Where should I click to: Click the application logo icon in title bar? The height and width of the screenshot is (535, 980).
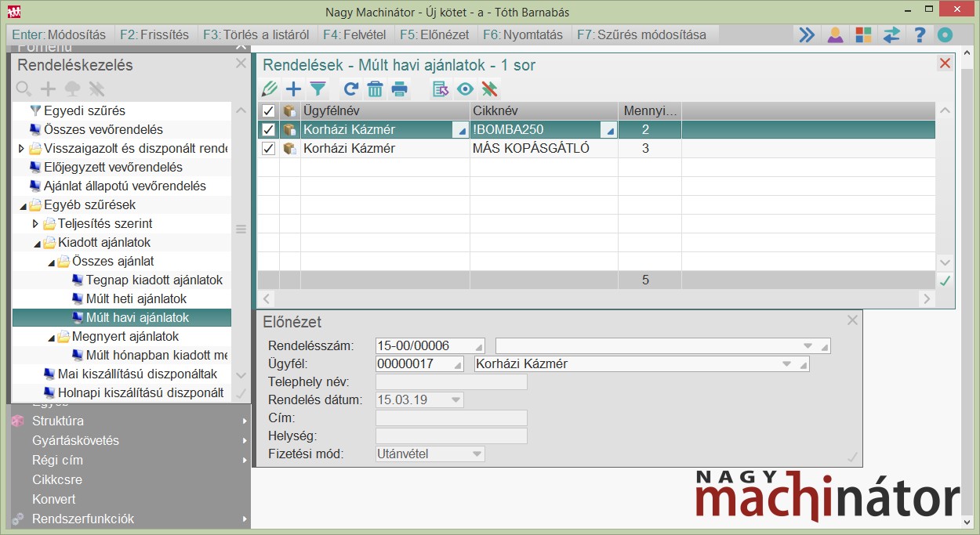pyautogui.click(x=13, y=12)
